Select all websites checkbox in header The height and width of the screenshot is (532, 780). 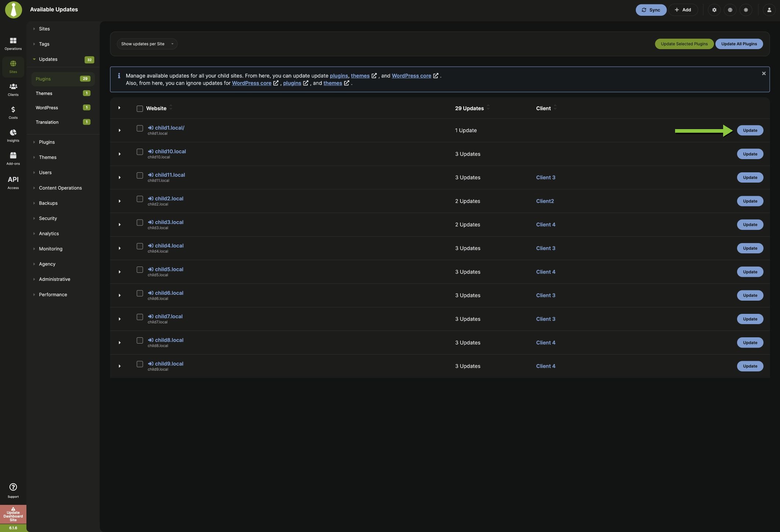point(140,109)
